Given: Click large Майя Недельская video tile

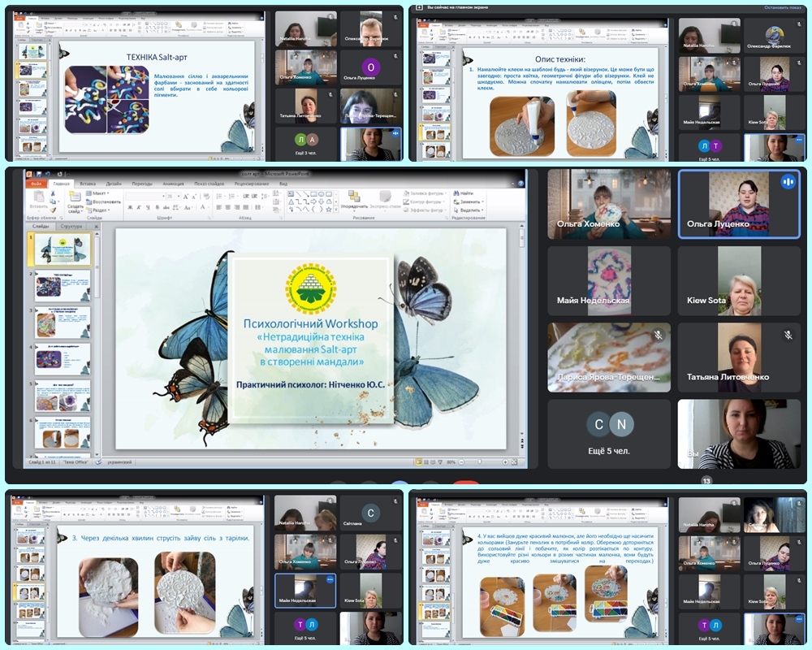Looking at the screenshot, I should point(609,281).
